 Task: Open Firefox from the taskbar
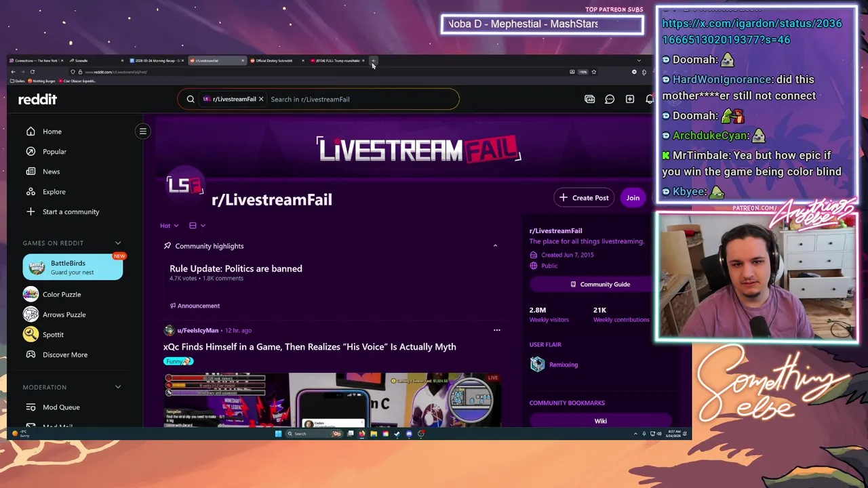(x=362, y=434)
